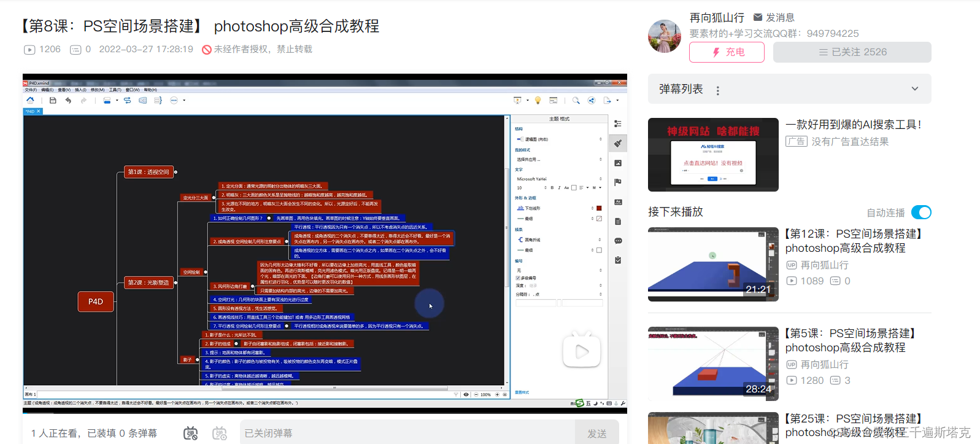This screenshot has height=444, width=980.
Task: Open the XMind outline panel icon
Action: (618, 123)
